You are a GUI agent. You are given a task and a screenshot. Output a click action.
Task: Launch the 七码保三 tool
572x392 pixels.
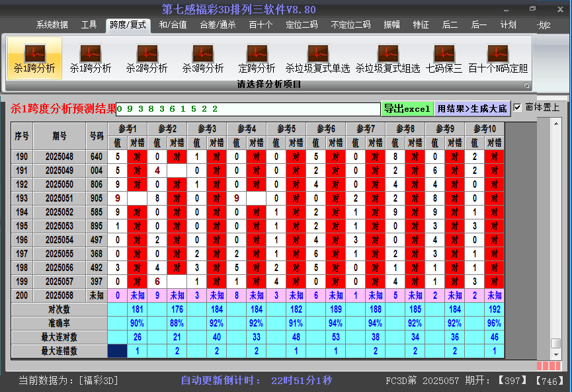444,58
